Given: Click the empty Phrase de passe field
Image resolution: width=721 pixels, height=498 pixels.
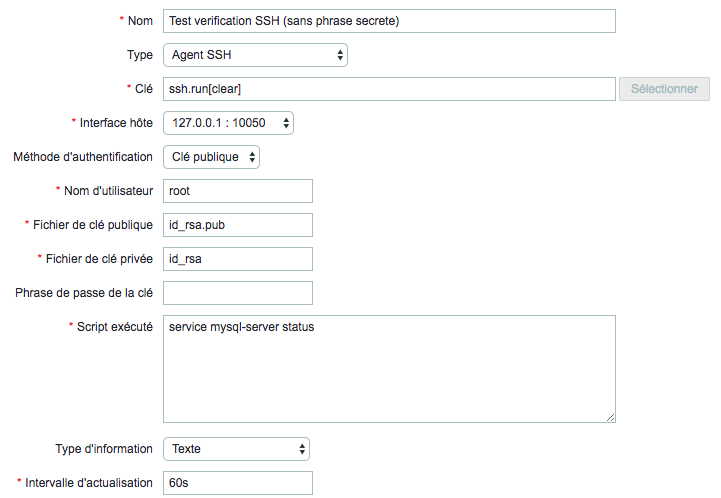Looking at the screenshot, I should pos(238,293).
